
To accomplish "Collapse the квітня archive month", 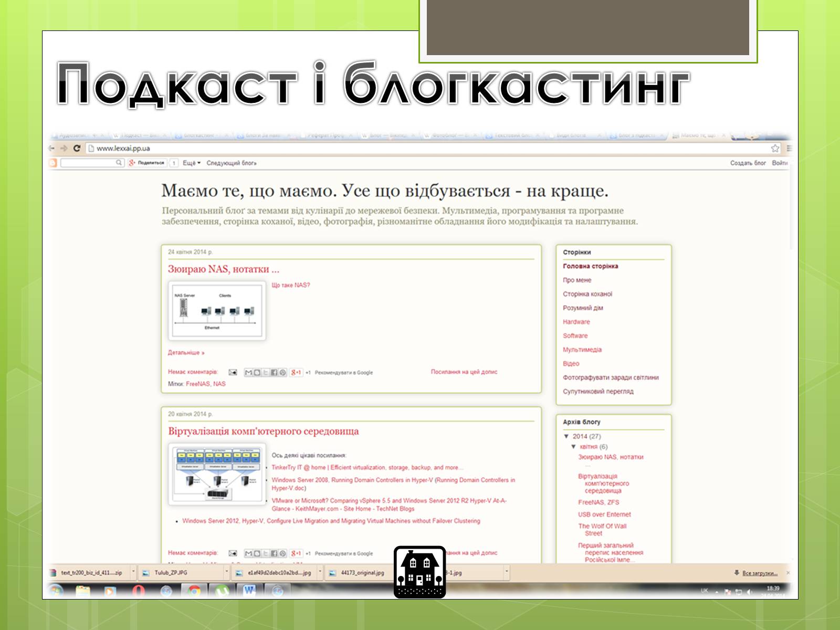I will (x=573, y=447).
